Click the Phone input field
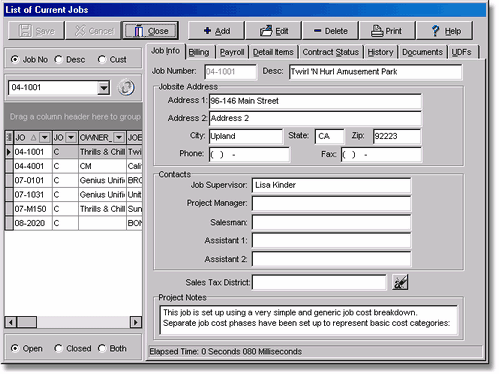499x374 pixels. tap(249, 155)
